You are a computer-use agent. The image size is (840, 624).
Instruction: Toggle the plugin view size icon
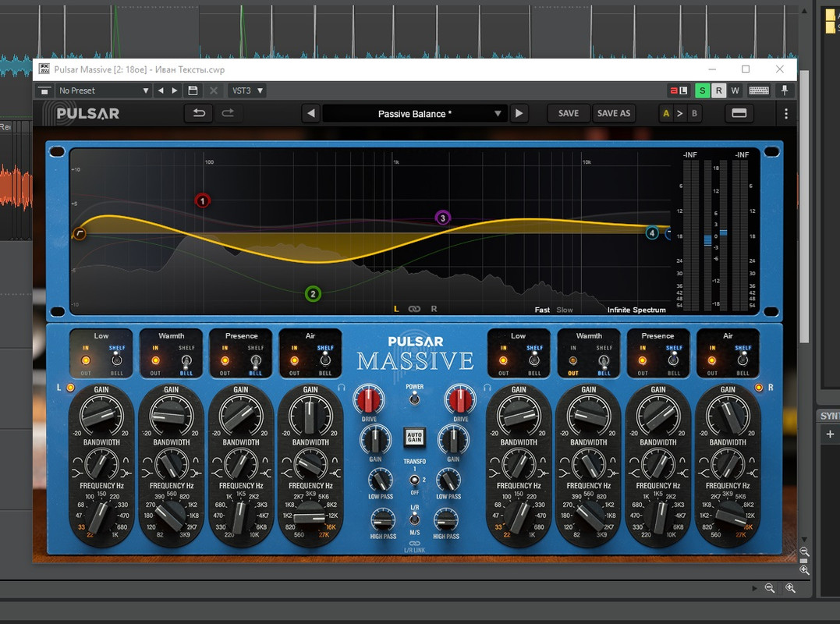pyautogui.click(x=739, y=113)
